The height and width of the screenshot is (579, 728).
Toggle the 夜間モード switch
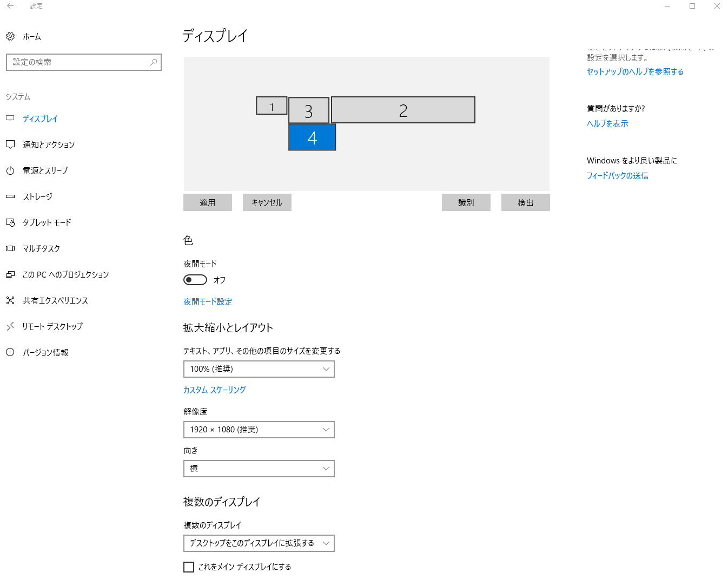click(x=195, y=280)
